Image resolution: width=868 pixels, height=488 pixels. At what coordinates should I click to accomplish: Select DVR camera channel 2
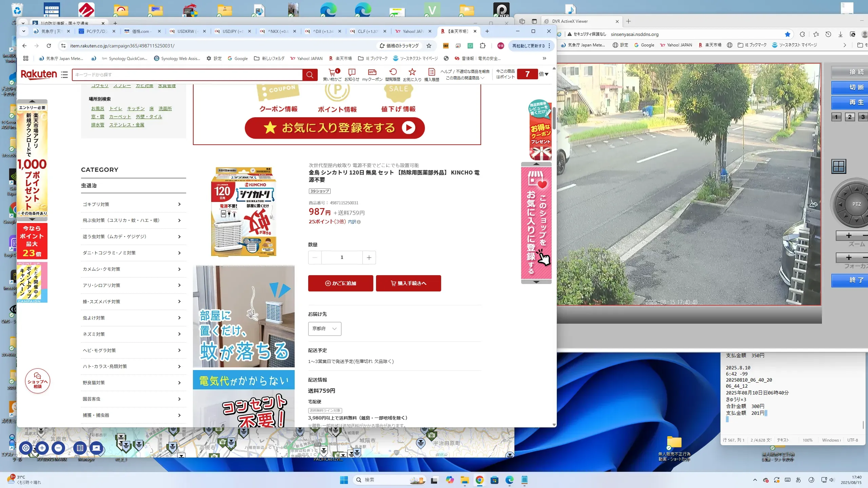[850, 117]
